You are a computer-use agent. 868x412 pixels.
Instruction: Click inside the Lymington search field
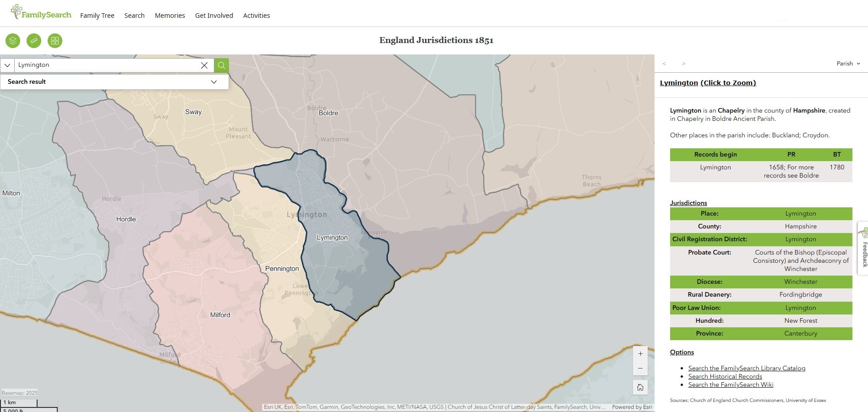[x=105, y=65]
